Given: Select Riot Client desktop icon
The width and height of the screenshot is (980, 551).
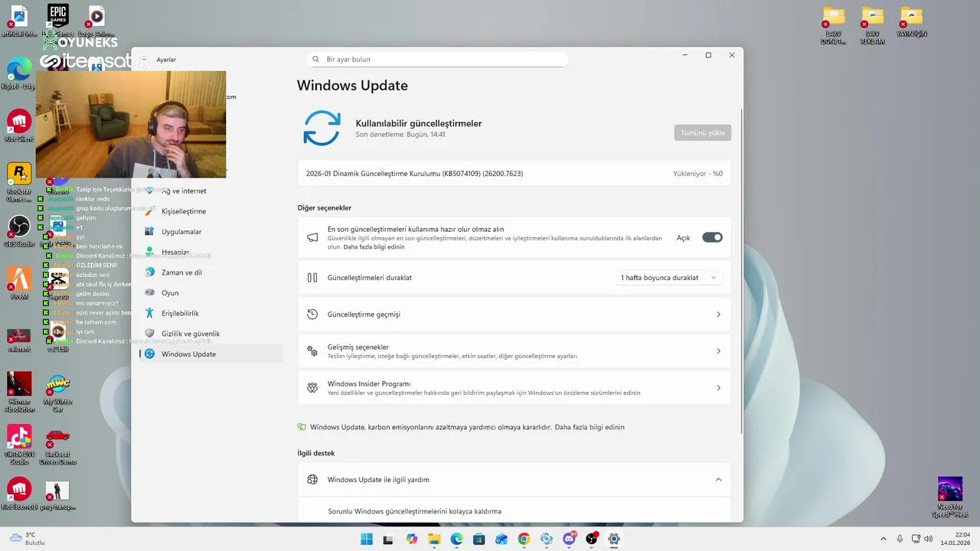Looking at the screenshot, I should [x=19, y=126].
